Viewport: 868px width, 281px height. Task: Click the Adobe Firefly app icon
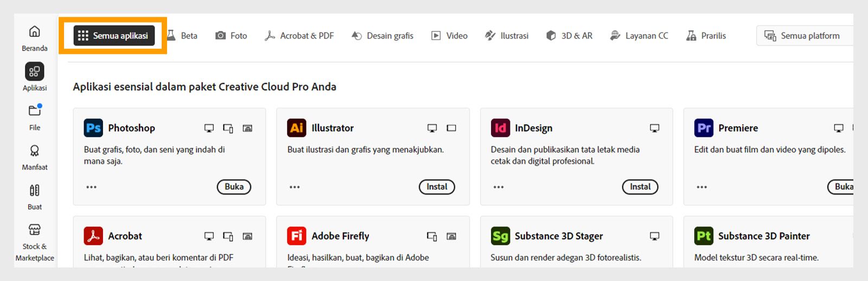tap(297, 236)
